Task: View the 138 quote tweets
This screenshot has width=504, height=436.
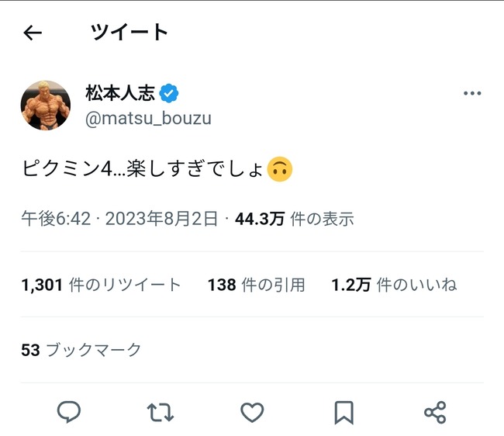Action: point(256,285)
